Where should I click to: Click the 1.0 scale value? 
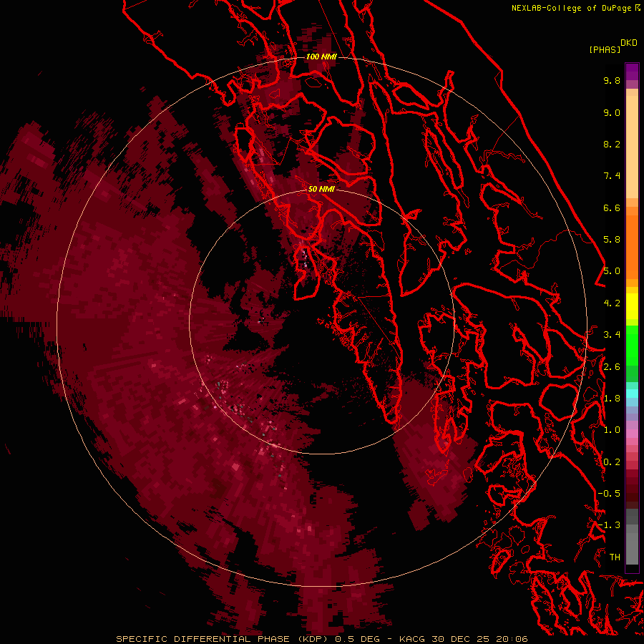tap(612, 430)
